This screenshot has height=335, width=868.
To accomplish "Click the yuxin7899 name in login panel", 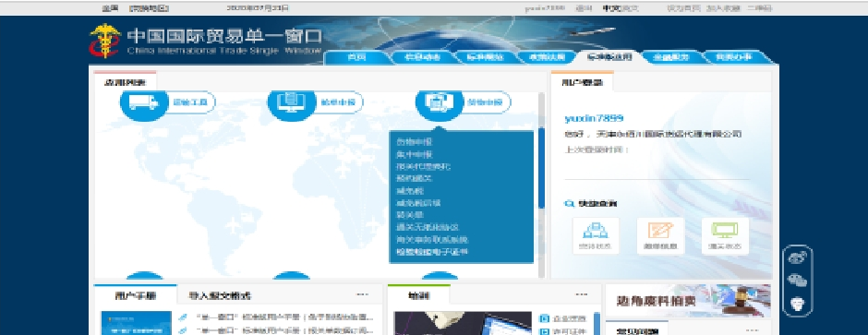I will click(x=594, y=118).
